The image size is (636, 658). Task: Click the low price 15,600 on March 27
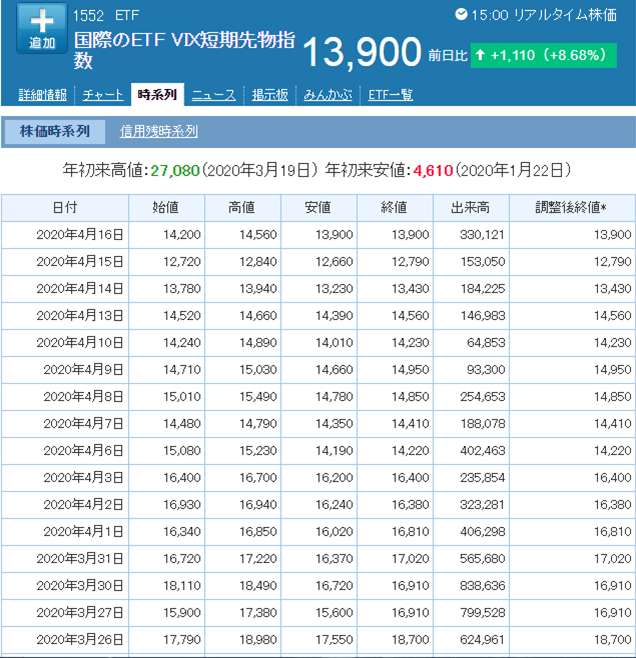coord(334,613)
